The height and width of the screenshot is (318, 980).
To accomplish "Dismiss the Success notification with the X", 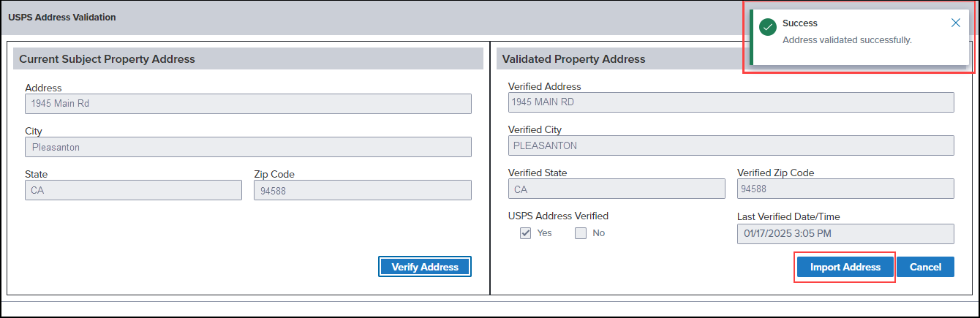I will pos(955,23).
